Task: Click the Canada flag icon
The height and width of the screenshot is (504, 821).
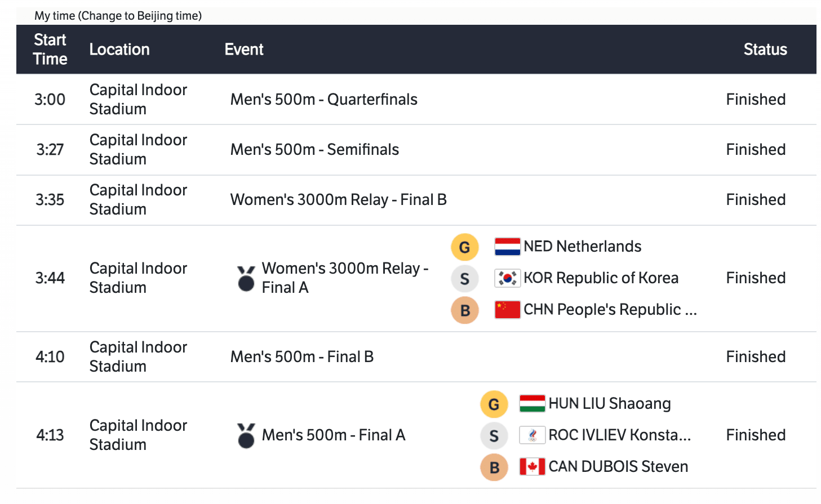Action: tap(532, 467)
